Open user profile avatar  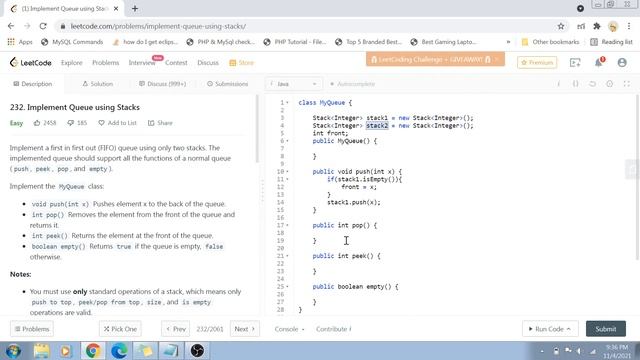click(622, 62)
